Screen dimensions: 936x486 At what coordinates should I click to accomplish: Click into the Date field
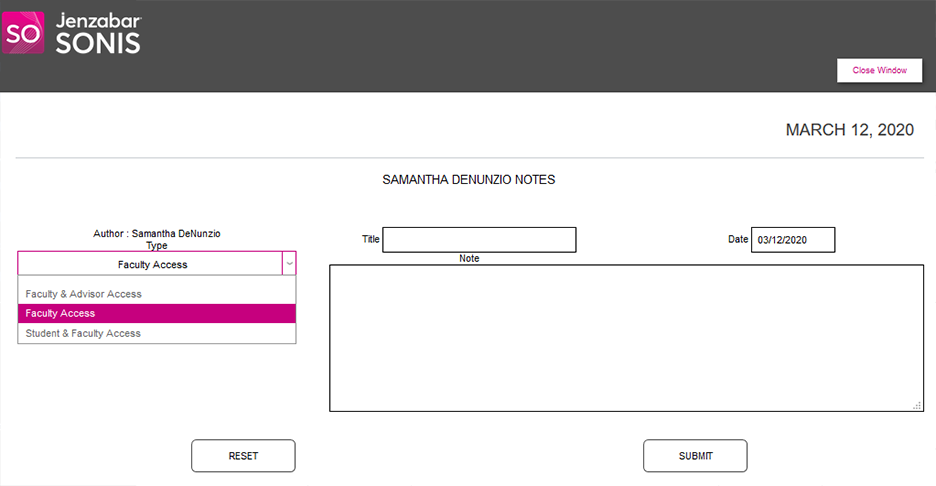click(792, 240)
